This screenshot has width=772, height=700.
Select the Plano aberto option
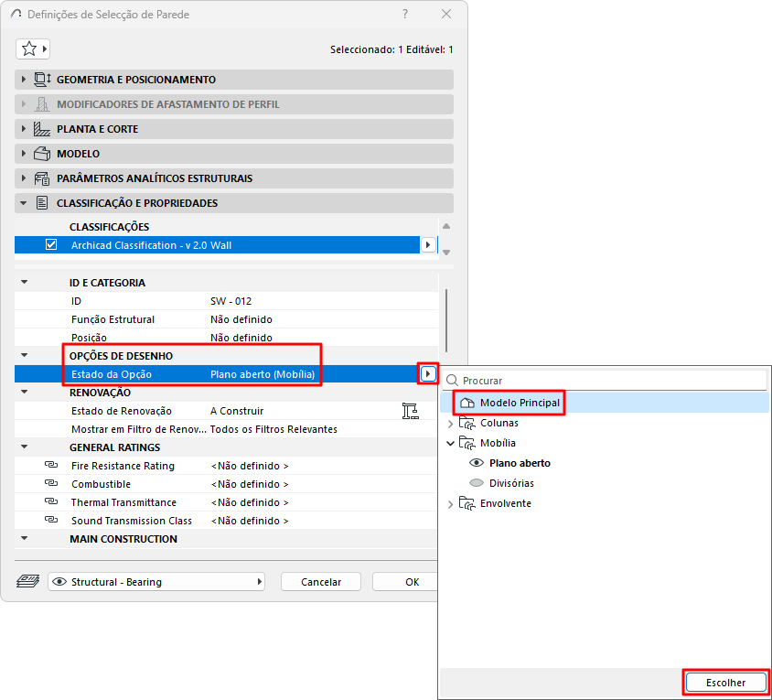520,463
